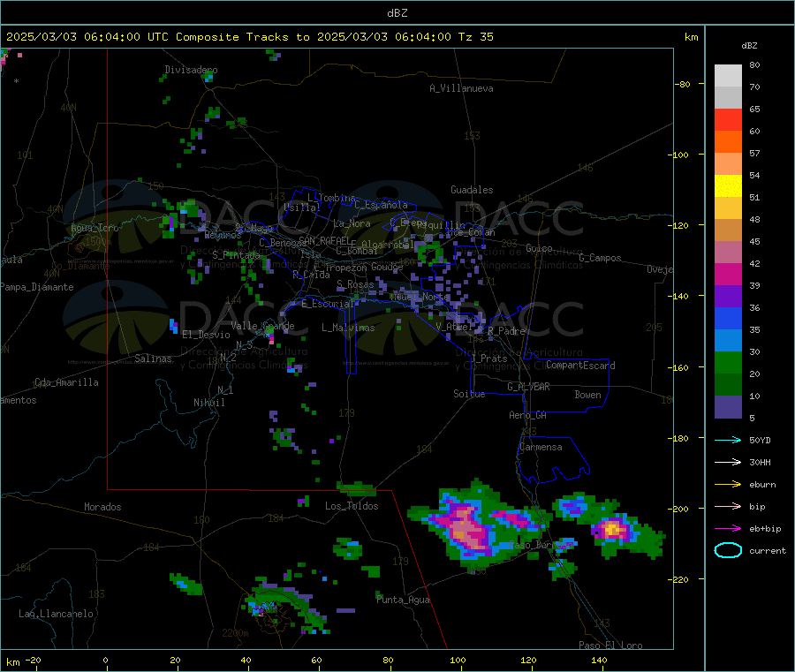Image resolution: width=795 pixels, height=672 pixels.
Task: Click the Valle_Grande map label
Action: point(262,326)
